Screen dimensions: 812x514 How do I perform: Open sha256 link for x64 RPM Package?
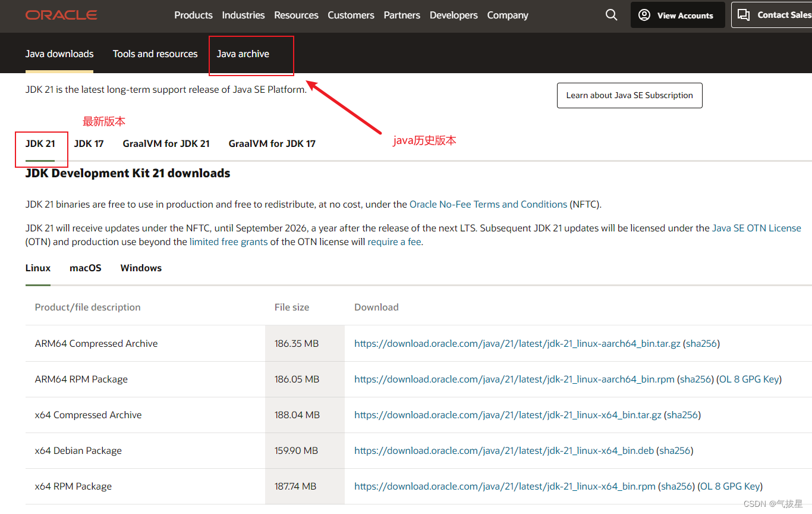coord(676,486)
